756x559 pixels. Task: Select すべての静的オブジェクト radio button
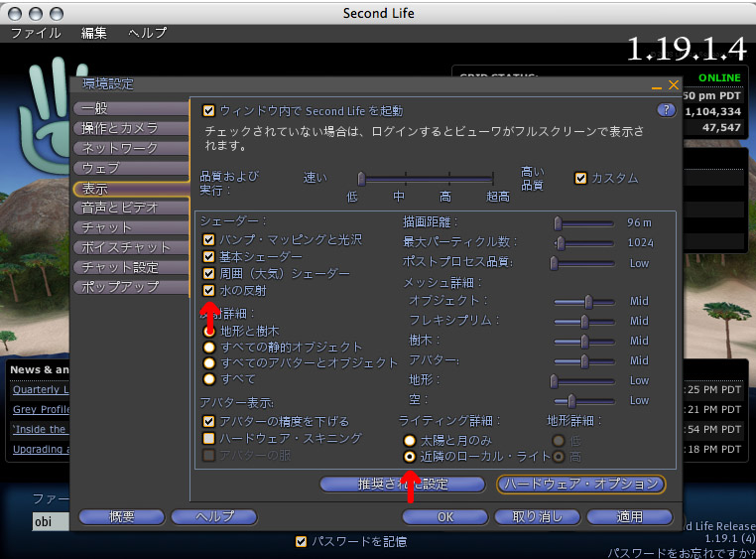point(208,348)
